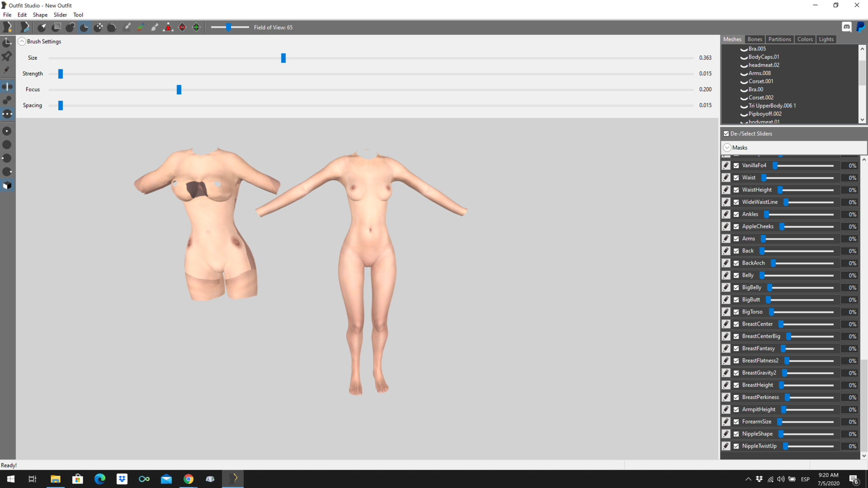Select the Mask brush tool
Image resolution: width=868 pixels, height=488 pixels.
click(56, 28)
